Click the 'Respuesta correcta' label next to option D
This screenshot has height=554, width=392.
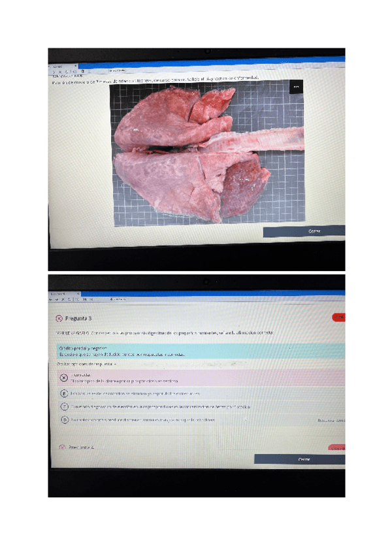tap(331, 421)
